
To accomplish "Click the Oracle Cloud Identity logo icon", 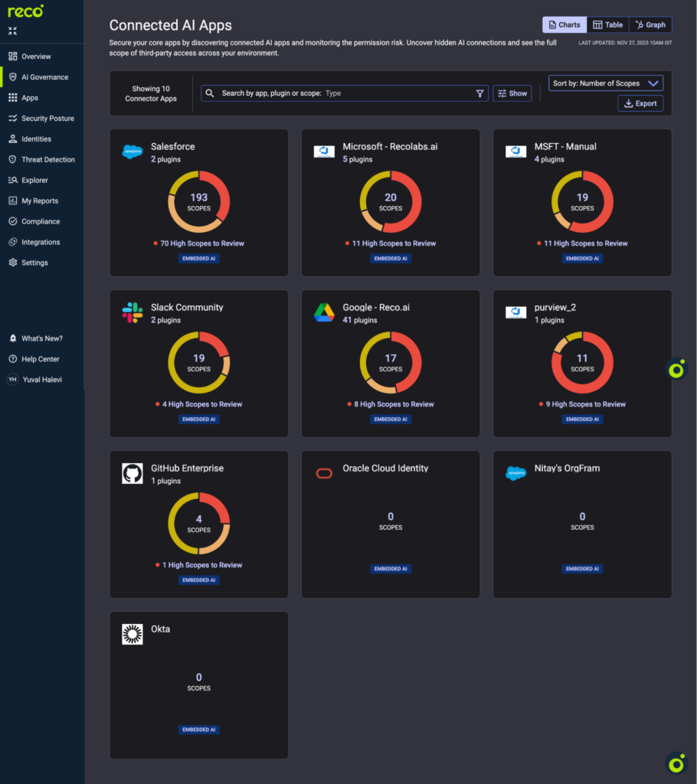I will (324, 473).
